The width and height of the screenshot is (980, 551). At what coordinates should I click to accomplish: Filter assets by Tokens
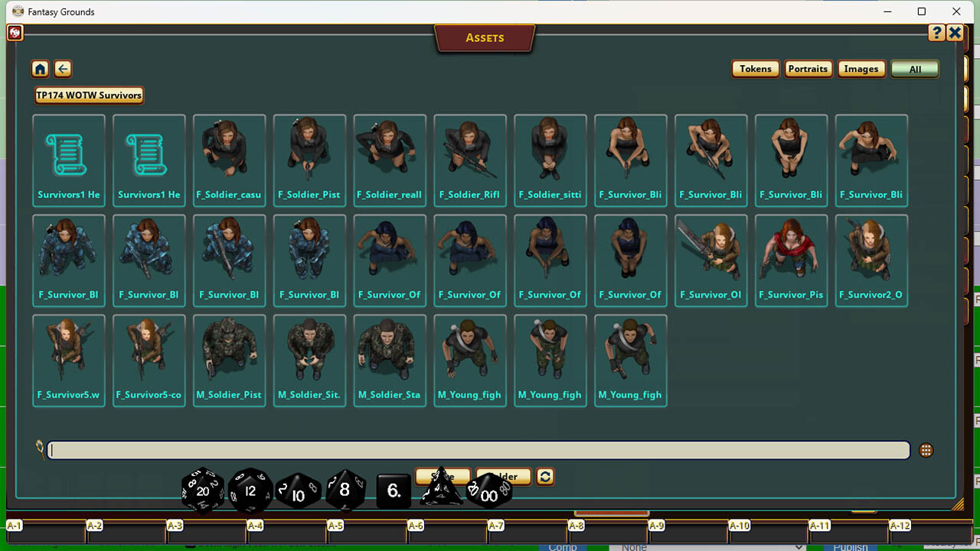tap(755, 69)
